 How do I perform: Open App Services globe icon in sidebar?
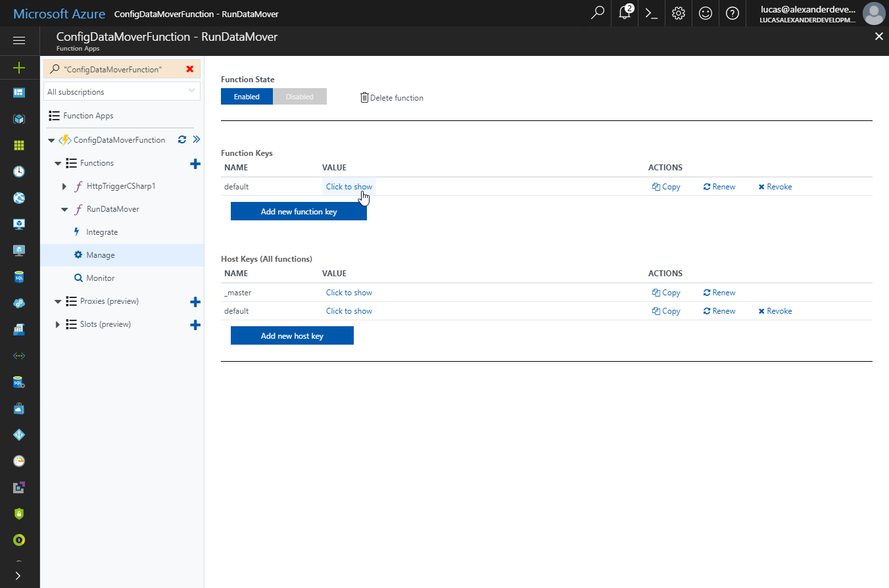pos(19,198)
